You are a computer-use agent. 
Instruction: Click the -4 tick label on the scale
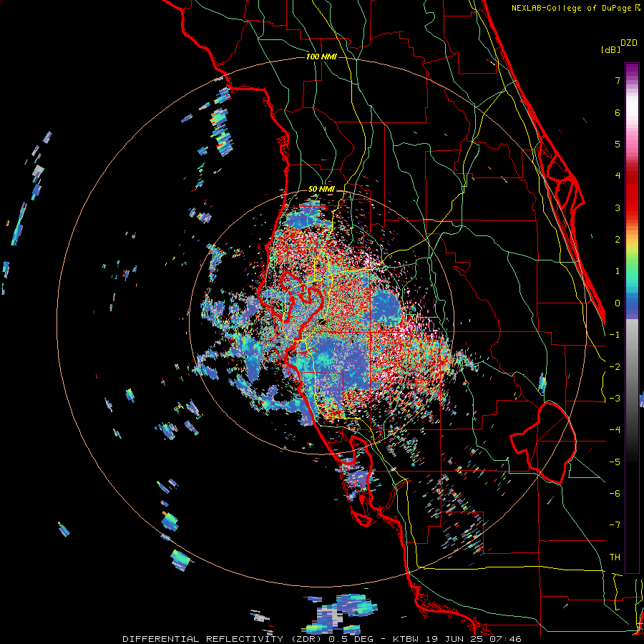click(x=615, y=430)
